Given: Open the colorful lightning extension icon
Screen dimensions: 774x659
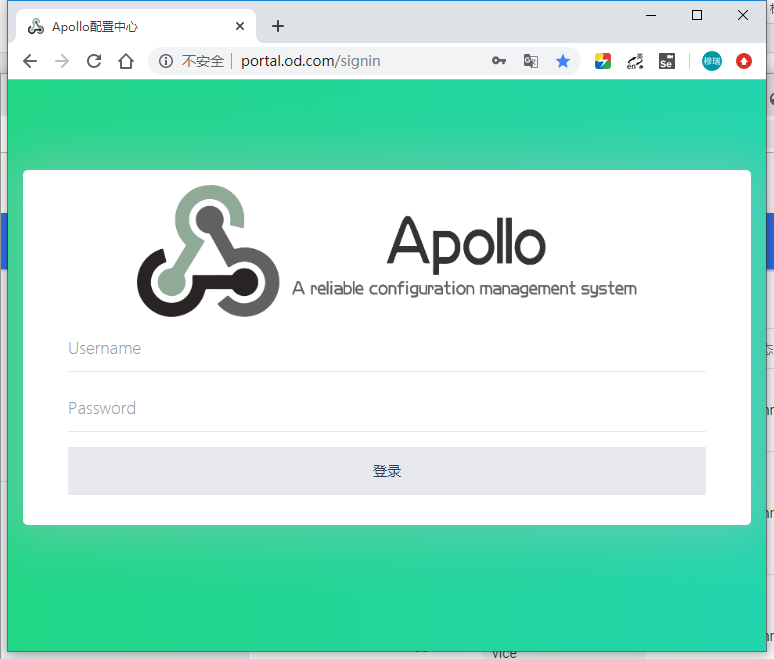Looking at the screenshot, I should pyautogui.click(x=603, y=61).
